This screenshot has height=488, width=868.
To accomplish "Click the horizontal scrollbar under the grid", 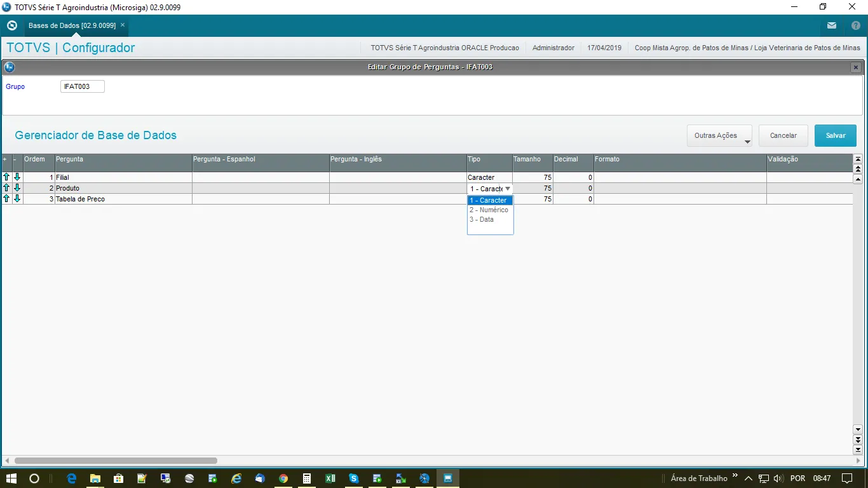I will [116, 460].
